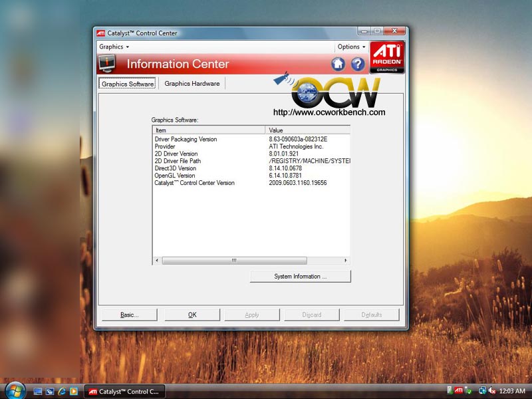The width and height of the screenshot is (532, 399).
Task: Click the ATI icon in the system tray
Action: pyautogui.click(x=458, y=390)
